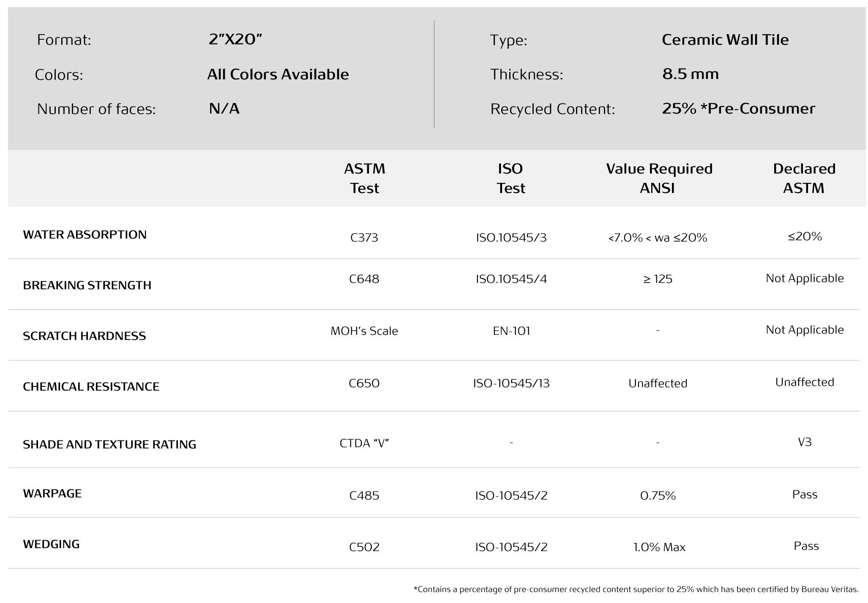Click the EN-101 ISO test cell
The width and height of the screenshot is (868, 603).
pyautogui.click(x=511, y=331)
